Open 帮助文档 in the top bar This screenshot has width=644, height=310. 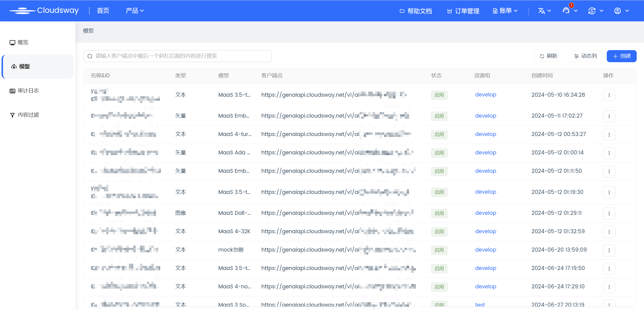(416, 11)
